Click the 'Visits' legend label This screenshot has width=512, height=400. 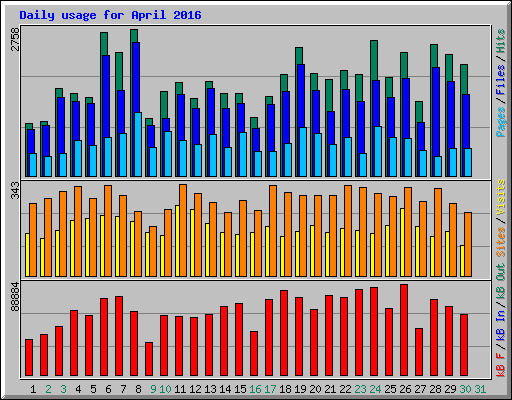tap(501, 197)
